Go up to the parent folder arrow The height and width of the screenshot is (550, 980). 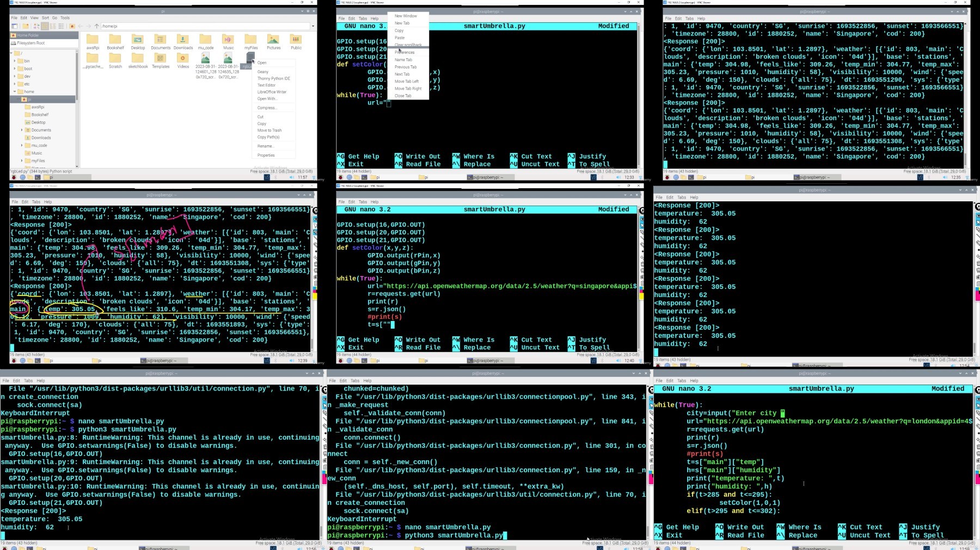[x=96, y=26]
